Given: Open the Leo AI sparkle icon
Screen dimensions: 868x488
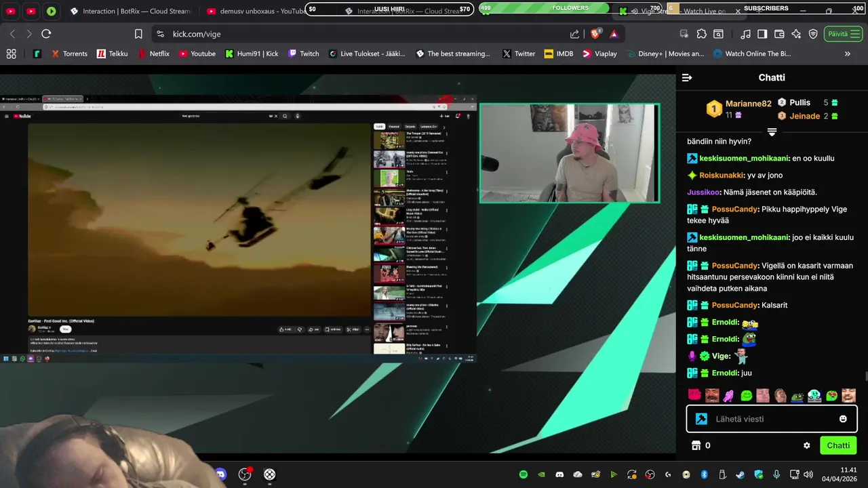Looking at the screenshot, I should (x=796, y=34).
